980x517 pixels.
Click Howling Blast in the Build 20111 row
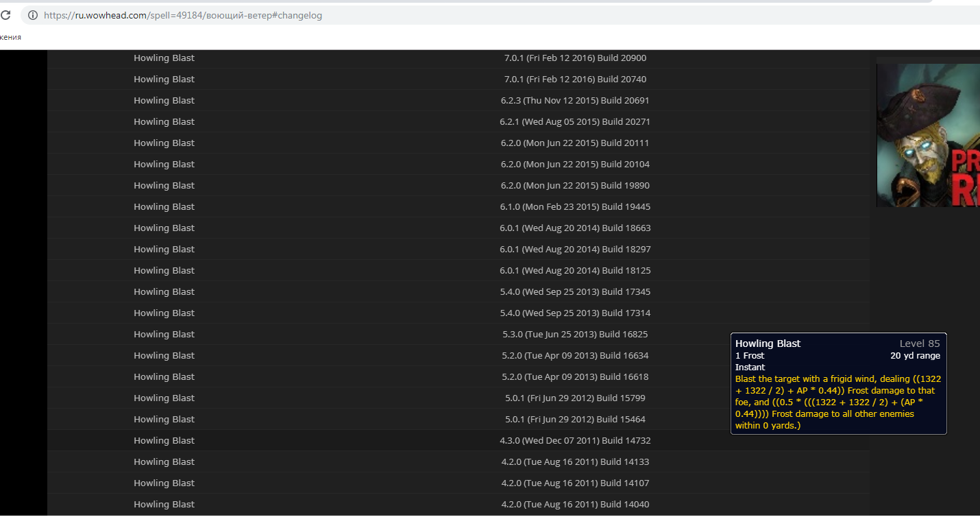tap(164, 143)
